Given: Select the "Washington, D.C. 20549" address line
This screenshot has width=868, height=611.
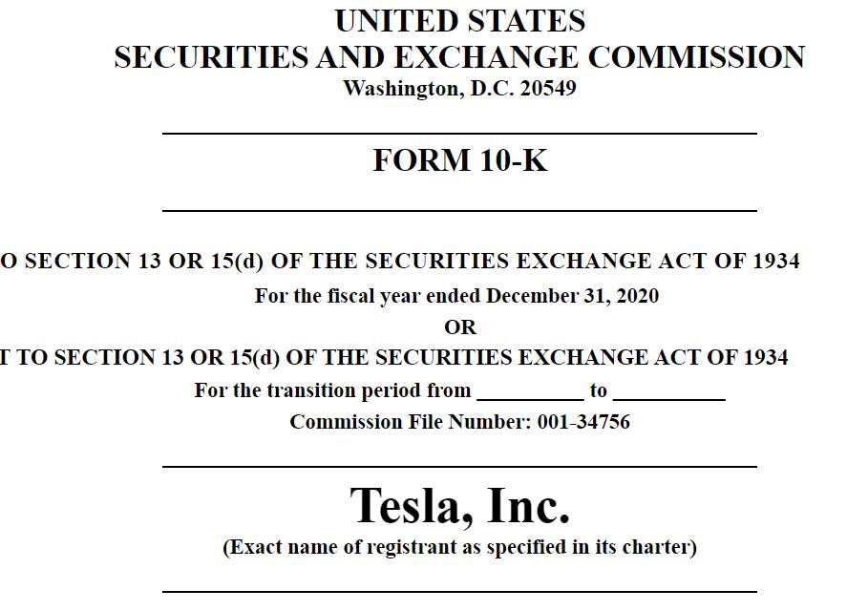Looking at the screenshot, I should click(x=459, y=89).
